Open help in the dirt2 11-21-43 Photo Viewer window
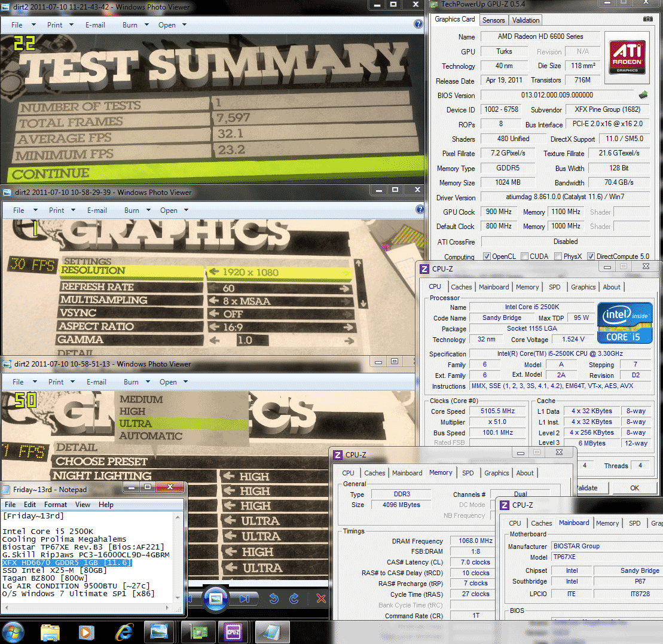 418,24
